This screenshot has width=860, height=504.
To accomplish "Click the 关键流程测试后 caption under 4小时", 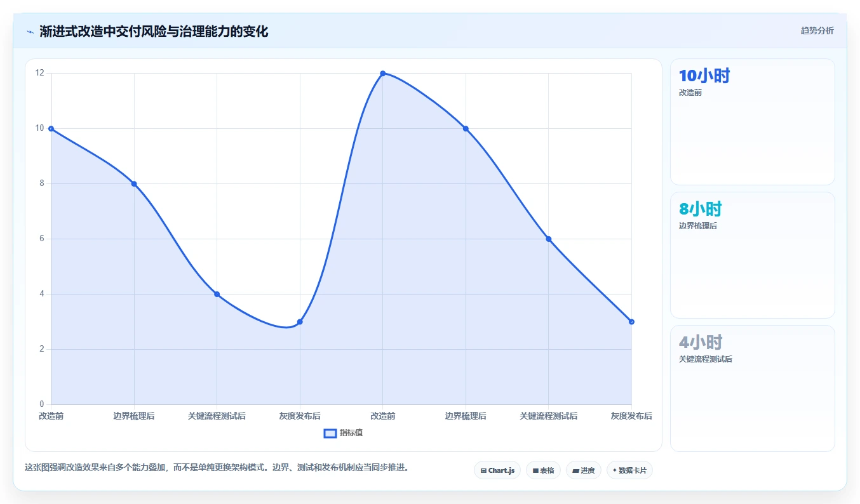I will [706, 359].
